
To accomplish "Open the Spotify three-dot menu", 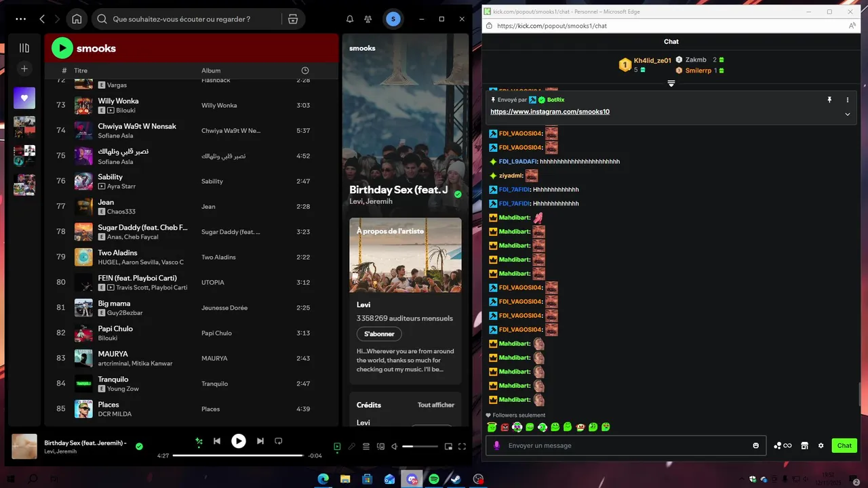I will click(x=20, y=19).
